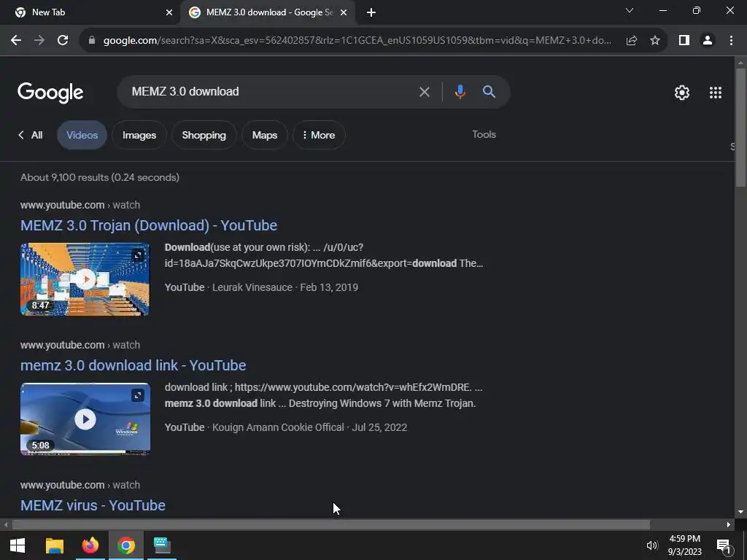
Task: Open Google quick settings gear
Action: click(682, 93)
